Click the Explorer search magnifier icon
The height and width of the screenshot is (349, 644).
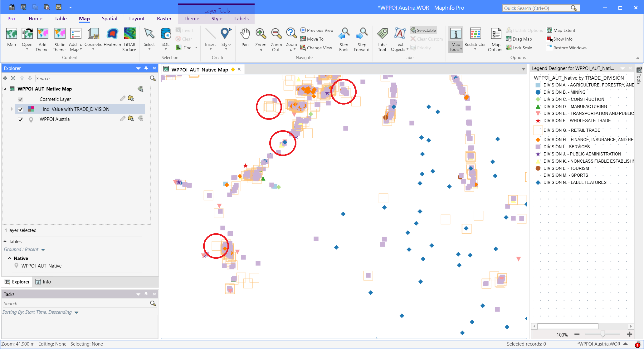(x=153, y=78)
